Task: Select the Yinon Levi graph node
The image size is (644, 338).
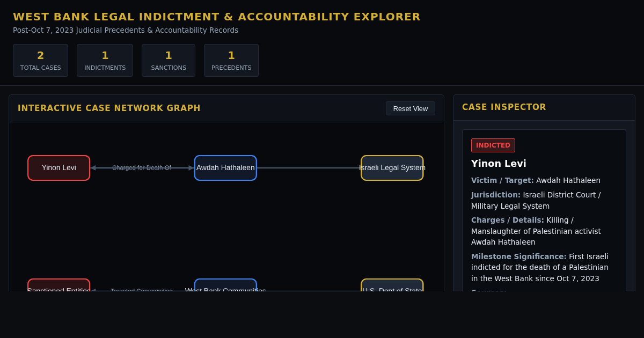Action: click(x=59, y=168)
